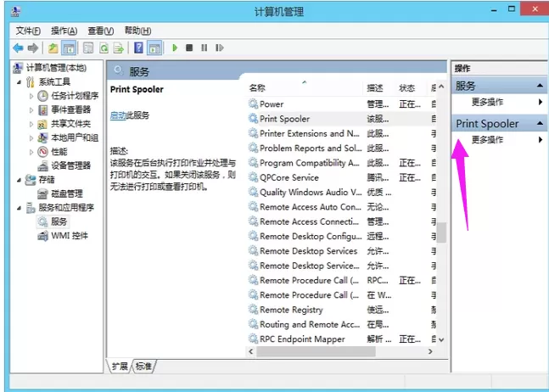The height and width of the screenshot is (392, 549).
Task: Click the horizontal scrollbar right arrow
Action: tap(431, 351)
